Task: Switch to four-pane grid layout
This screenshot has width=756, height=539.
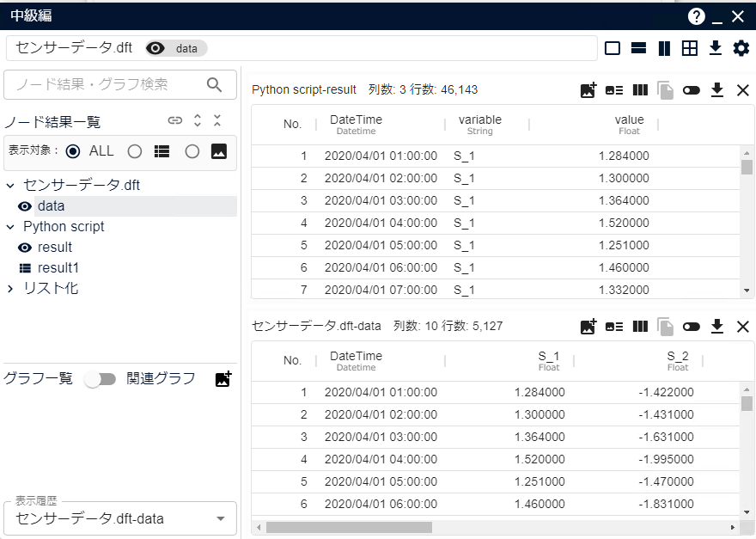Action: [689, 49]
